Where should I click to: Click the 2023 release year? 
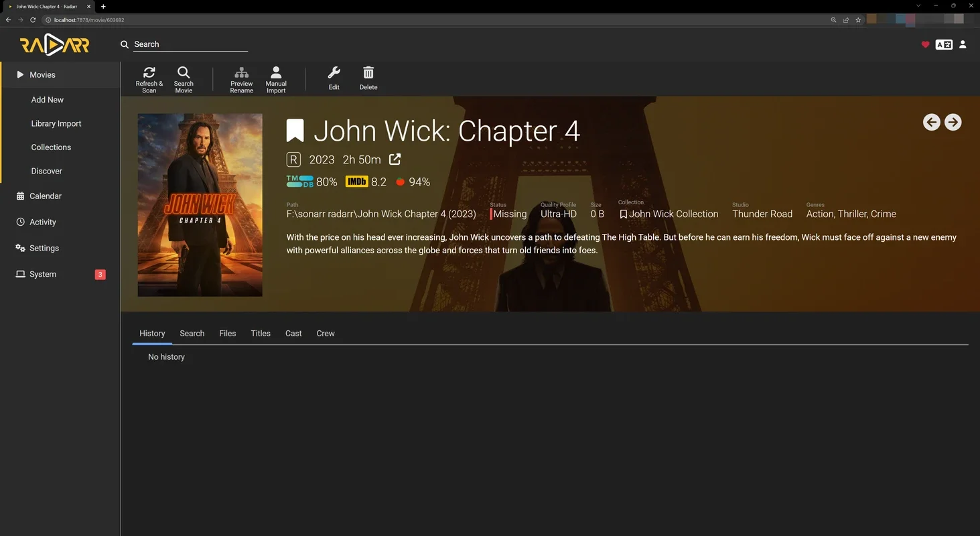point(322,159)
